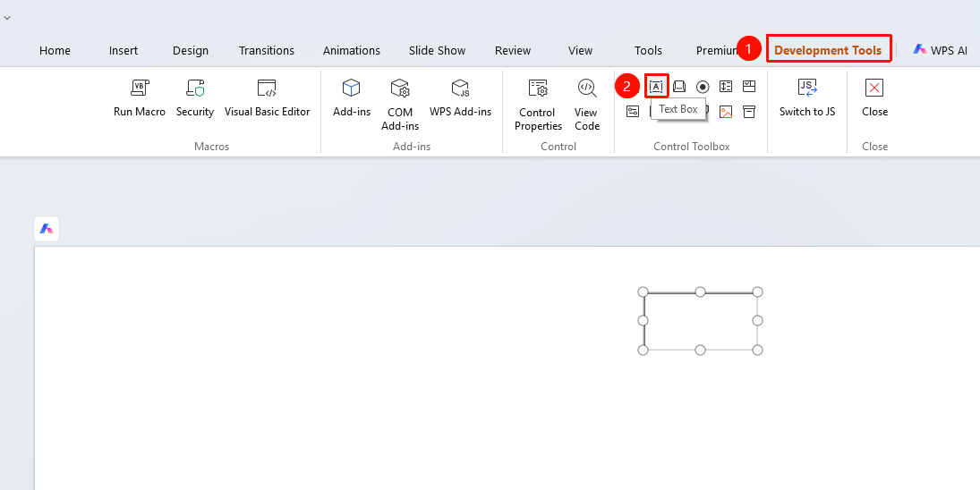The height and width of the screenshot is (490, 980).
Task: Select the Image control icon
Action: pyautogui.click(x=726, y=111)
